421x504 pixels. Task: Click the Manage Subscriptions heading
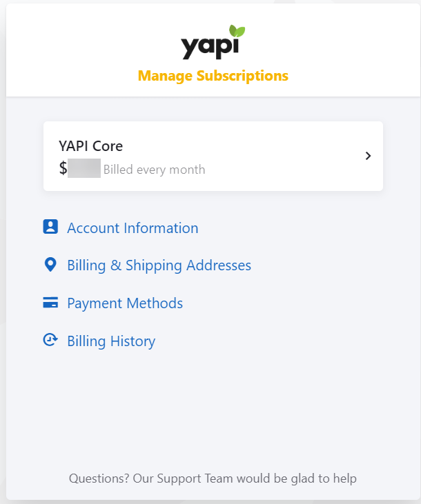(x=213, y=75)
